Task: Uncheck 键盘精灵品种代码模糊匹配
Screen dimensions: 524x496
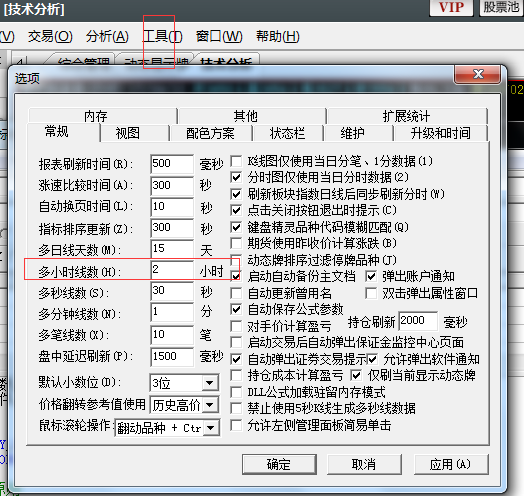Action: pos(236,227)
